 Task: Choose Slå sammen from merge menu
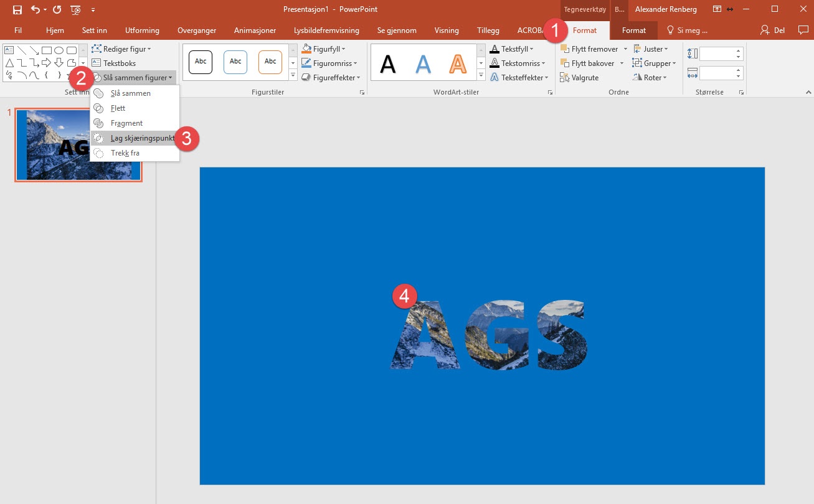(x=135, y=93)
